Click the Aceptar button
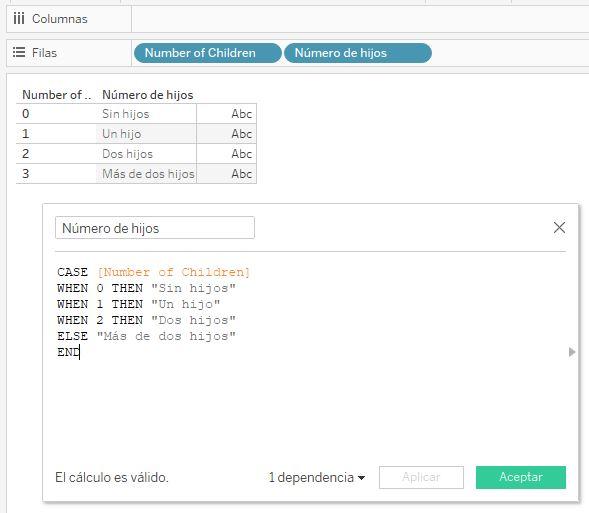 [521, 477]
